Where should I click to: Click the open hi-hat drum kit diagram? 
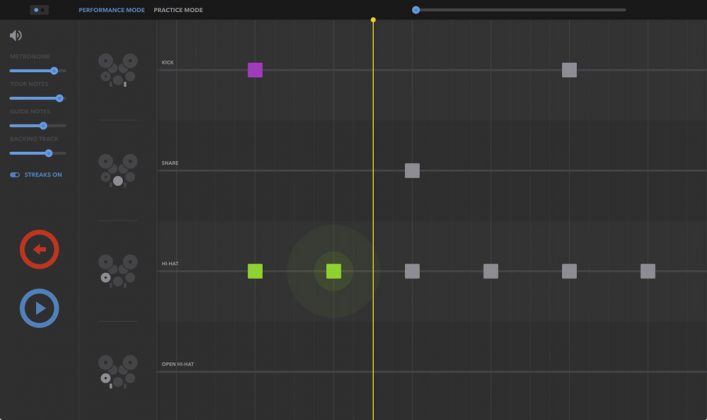[118, 370]
